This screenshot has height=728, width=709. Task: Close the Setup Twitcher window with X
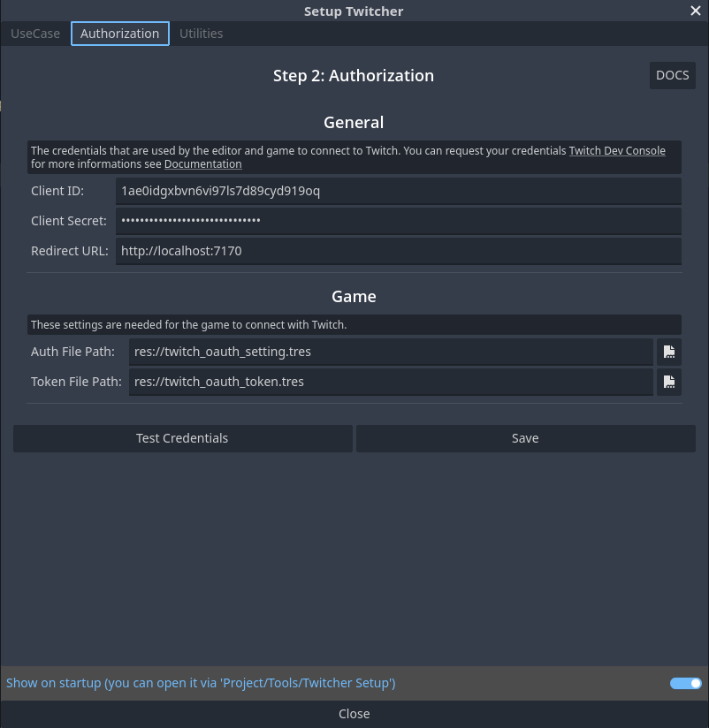point(695,11)
